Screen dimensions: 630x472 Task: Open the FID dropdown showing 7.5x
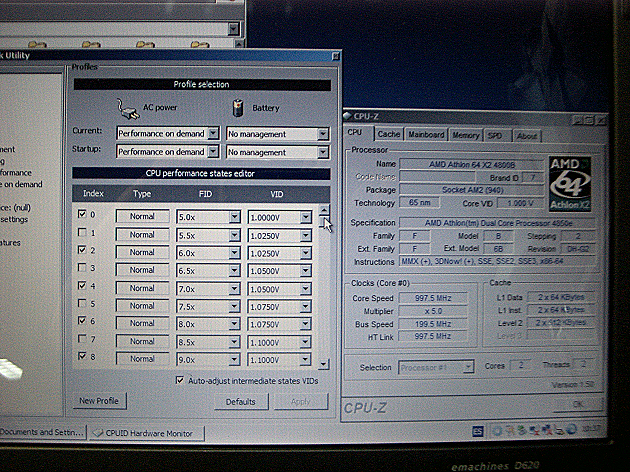pos(235,306)
